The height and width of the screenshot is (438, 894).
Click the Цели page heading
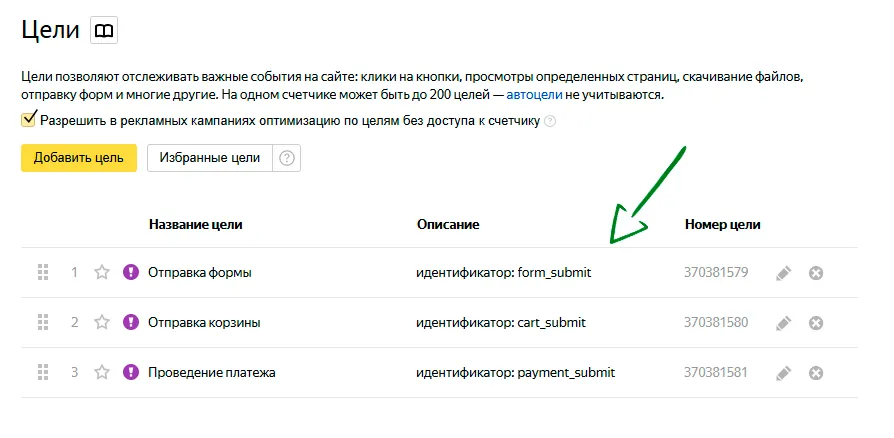(x=50, y=30)
